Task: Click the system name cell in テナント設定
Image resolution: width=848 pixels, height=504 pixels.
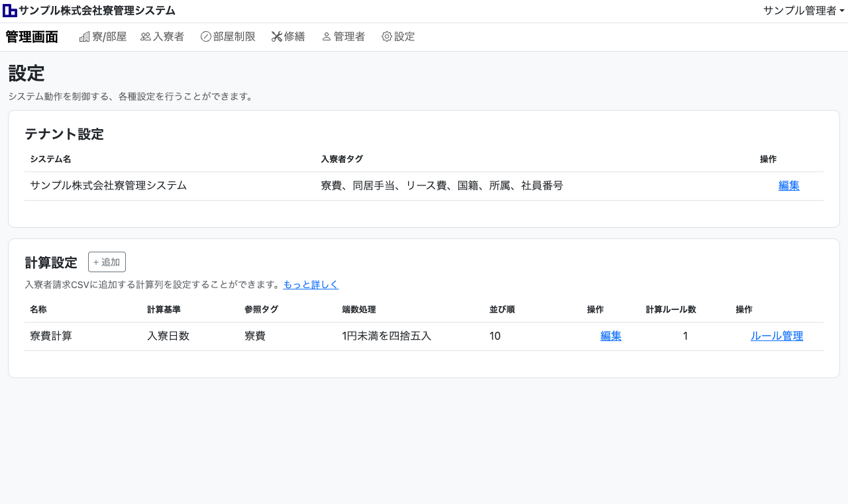Action: (x=108, y=186)
